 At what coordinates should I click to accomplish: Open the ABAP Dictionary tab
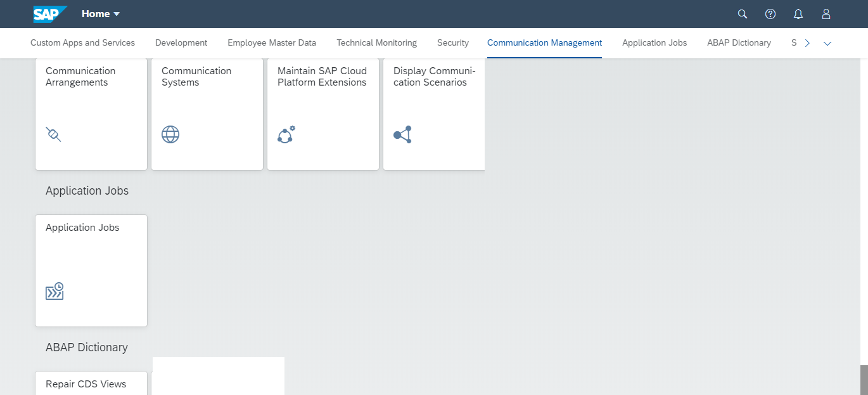739,43
